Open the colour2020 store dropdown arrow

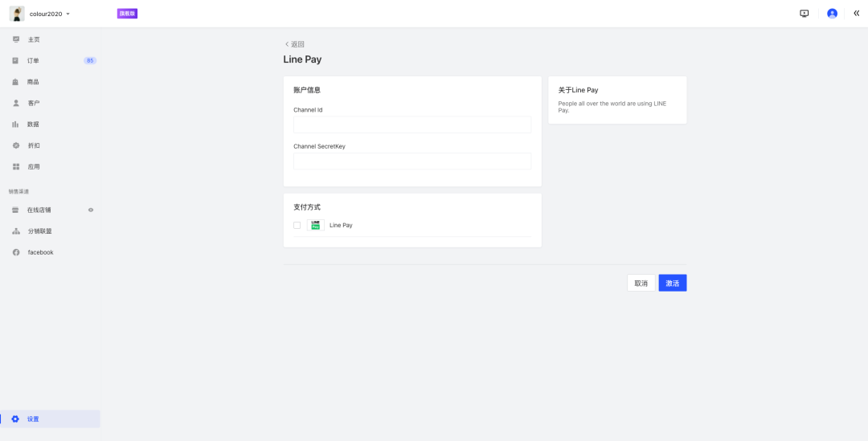[x=68, y=14]
